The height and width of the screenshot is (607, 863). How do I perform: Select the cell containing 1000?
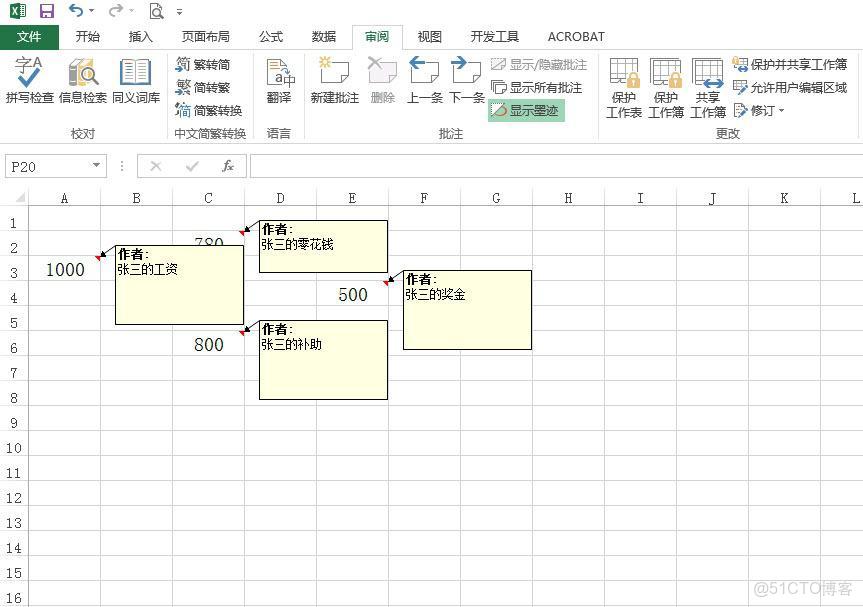click(64, 269)
